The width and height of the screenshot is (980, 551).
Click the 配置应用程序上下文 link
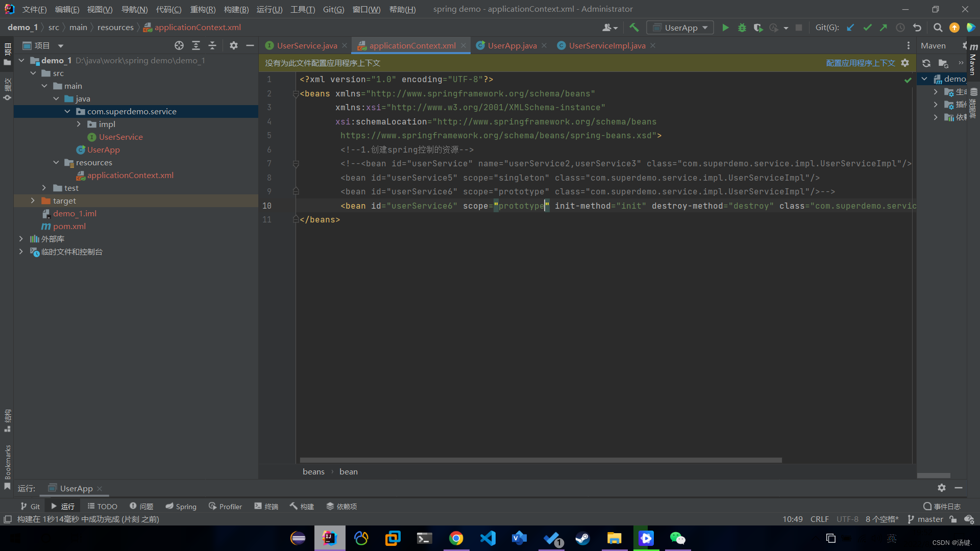(860, 63)
